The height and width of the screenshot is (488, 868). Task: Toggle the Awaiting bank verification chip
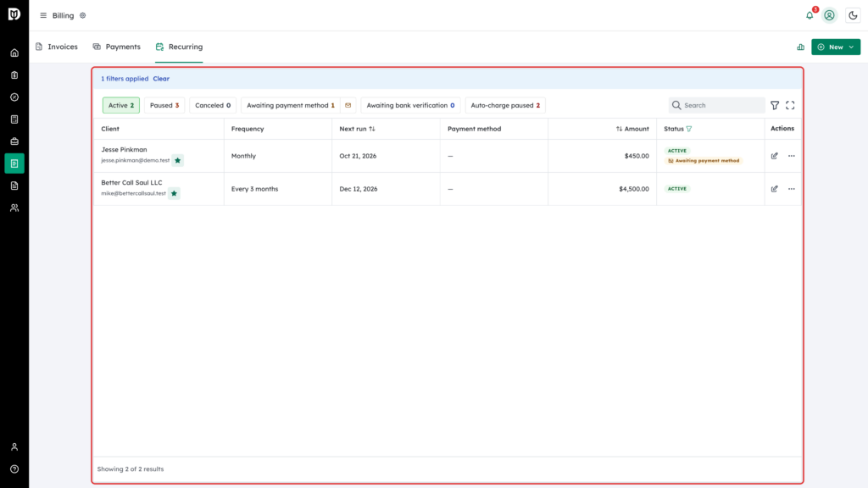(x=410, y=105)
